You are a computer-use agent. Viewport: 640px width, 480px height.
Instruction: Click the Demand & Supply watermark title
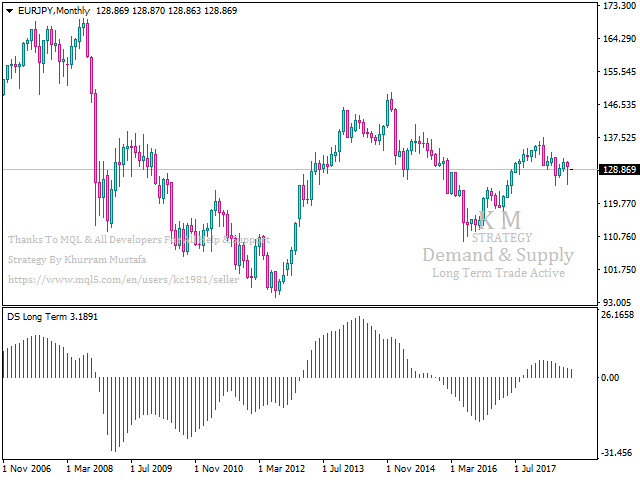(x=498, y=255)
